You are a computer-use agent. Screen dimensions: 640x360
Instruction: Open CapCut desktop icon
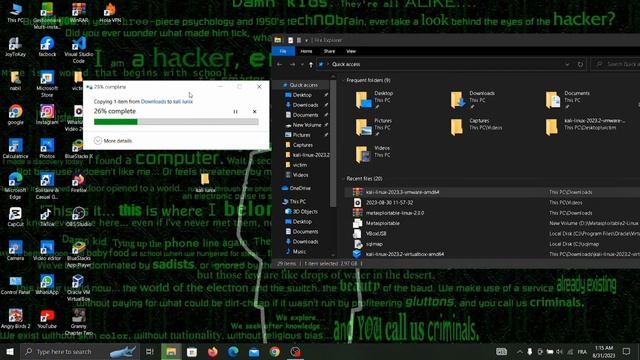(x=16, y=216)
